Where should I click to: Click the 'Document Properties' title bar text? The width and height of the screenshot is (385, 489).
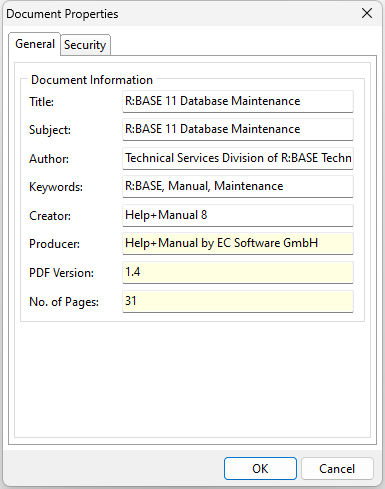62,14
